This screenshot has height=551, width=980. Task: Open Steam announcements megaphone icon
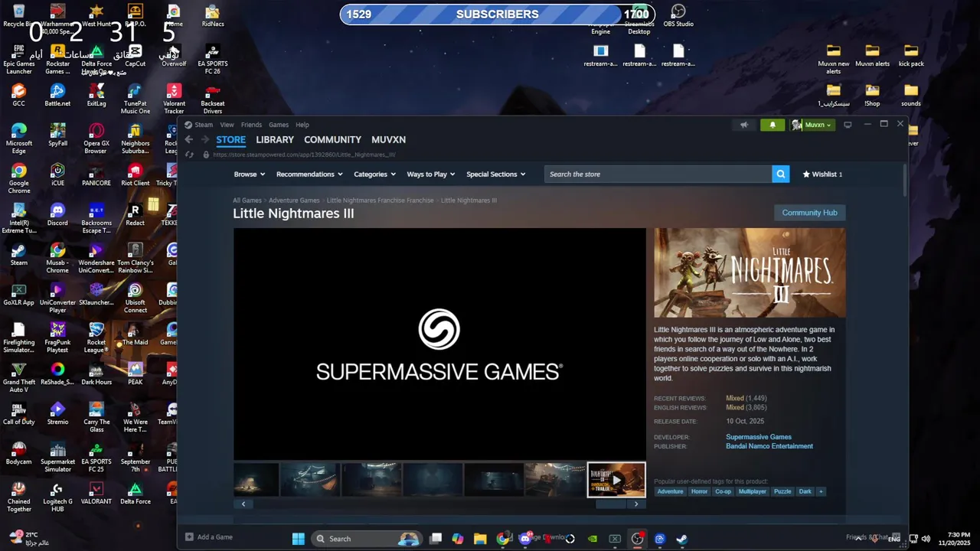743,125
